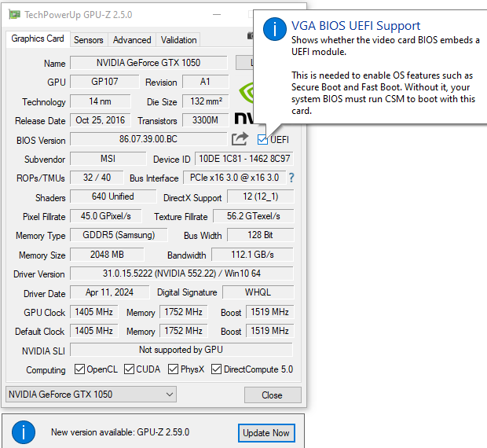487x448 pixels.
Task: Switch to the Graphics Card tab
Action: pos(38,39)
